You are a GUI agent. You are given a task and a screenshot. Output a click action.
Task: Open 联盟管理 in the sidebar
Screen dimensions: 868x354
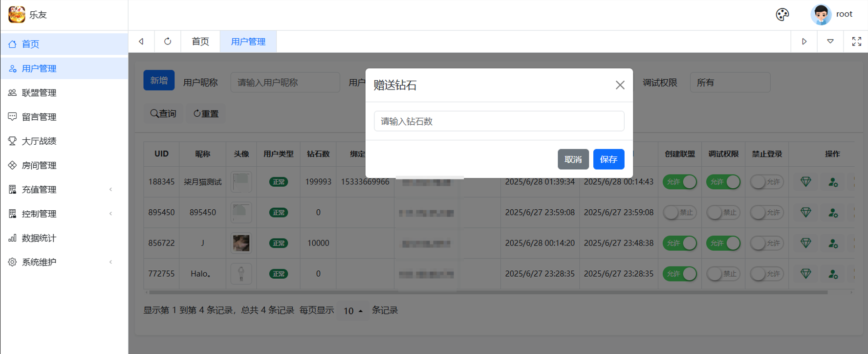coord(39,93)
